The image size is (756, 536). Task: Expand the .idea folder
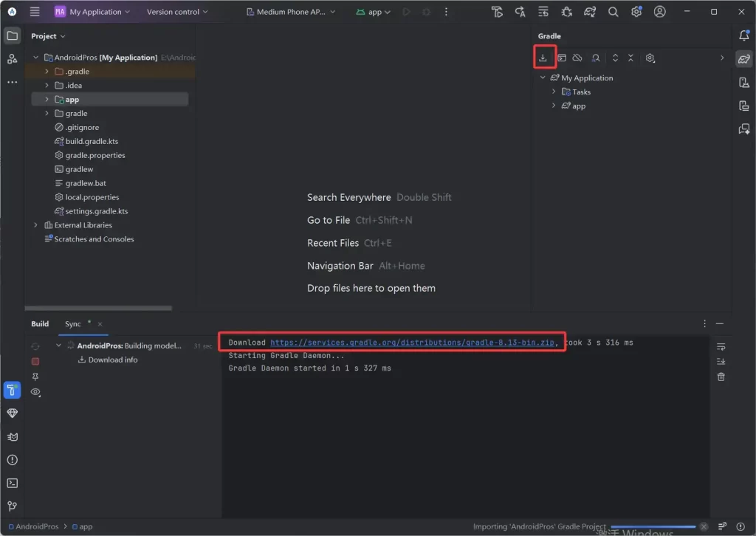click(47, 86)
